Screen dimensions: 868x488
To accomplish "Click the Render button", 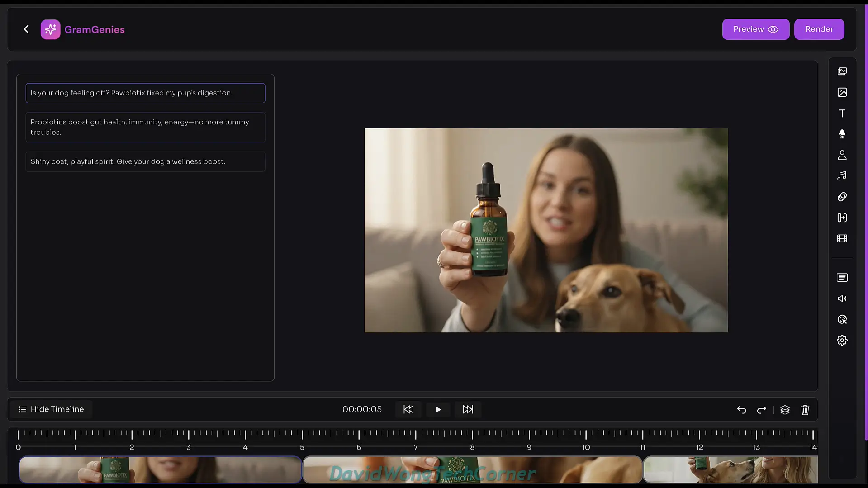I will click(819, 29).
